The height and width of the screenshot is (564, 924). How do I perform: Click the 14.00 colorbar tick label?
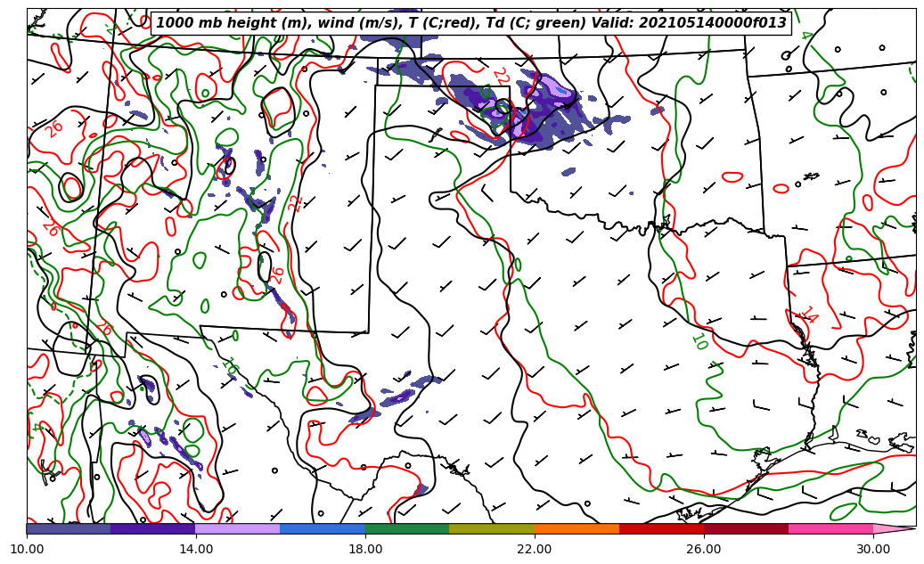click(x=196, y=549)
